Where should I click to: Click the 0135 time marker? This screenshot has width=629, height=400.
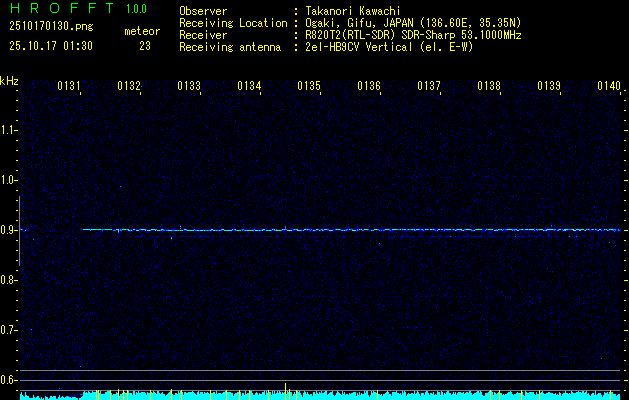309,86
